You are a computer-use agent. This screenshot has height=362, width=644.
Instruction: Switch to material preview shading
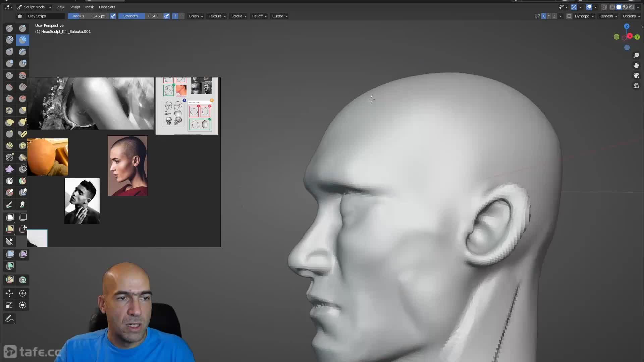pos(625,7)
